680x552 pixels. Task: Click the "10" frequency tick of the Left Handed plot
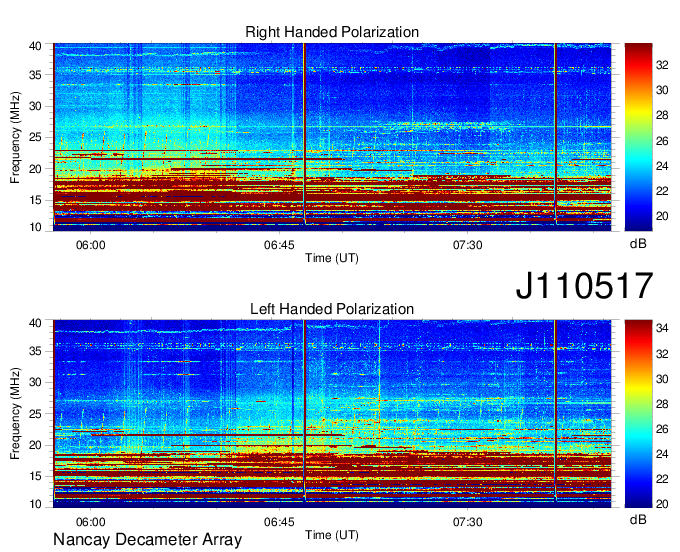36,504
